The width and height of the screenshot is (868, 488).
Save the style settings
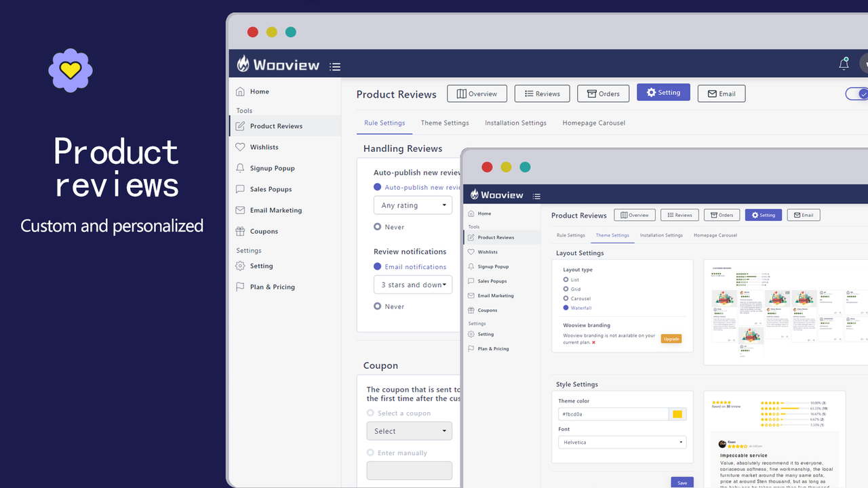pos(682,482)
